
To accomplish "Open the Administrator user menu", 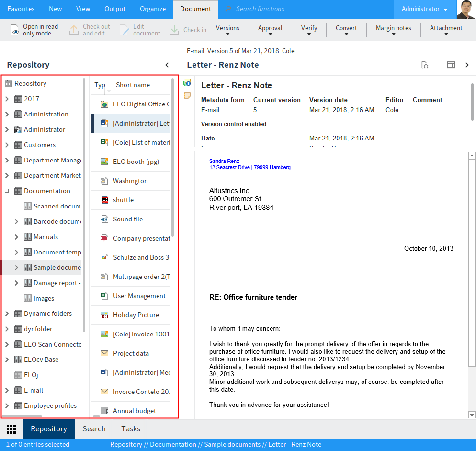I will 424,9.
